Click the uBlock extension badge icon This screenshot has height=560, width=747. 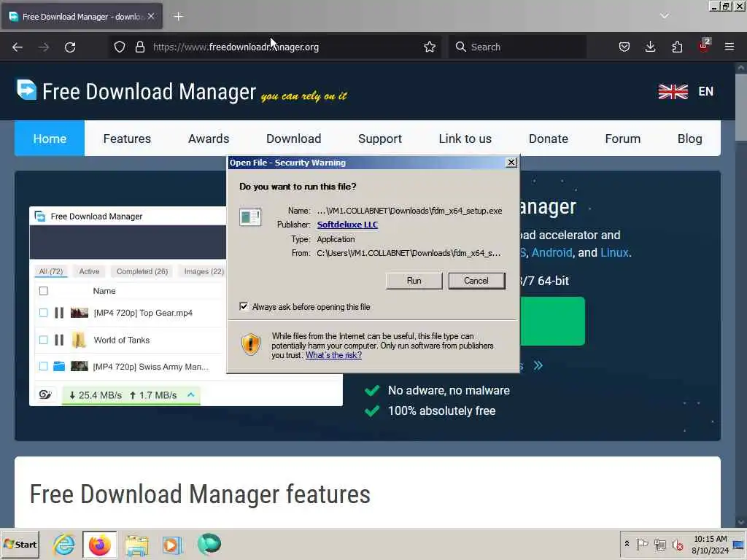[x=704, y=46]
